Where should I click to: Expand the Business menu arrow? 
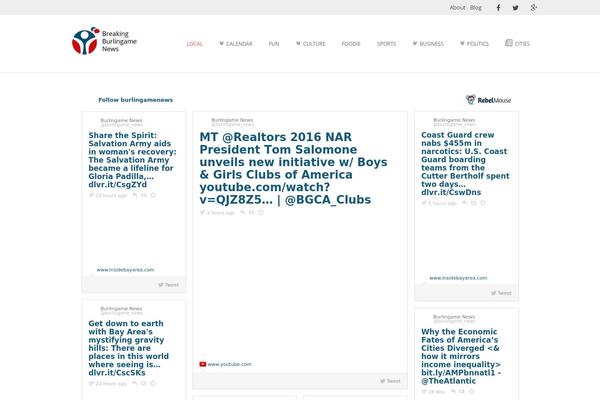point(415,43)
